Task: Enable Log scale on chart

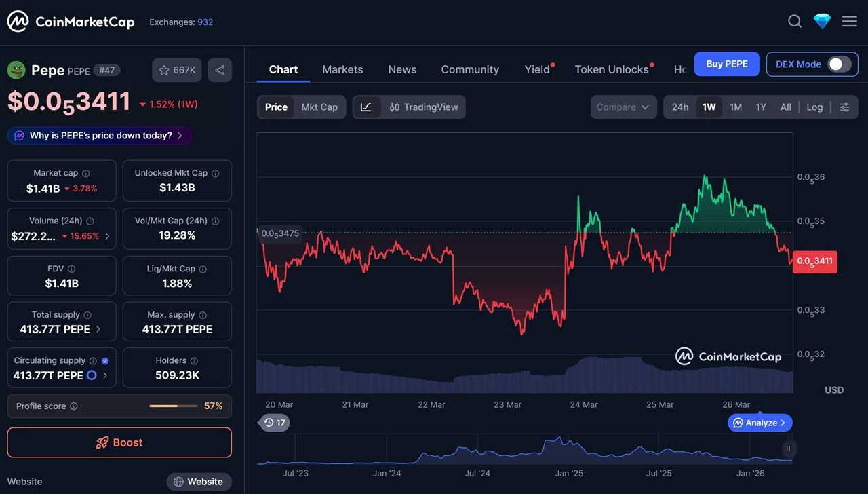Action: click(814, 107)
